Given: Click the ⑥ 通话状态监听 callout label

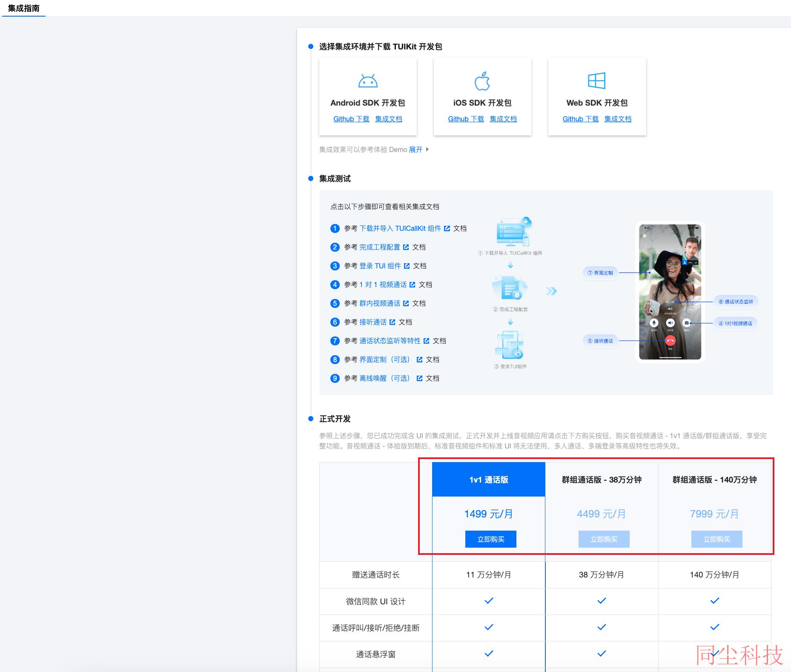Looking at the screenshot, I should [736, 302].
